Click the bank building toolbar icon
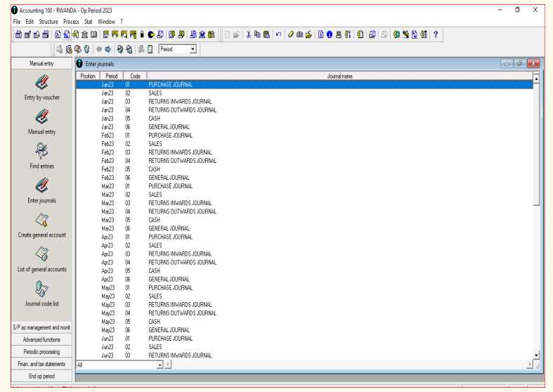 coord(84,34)
